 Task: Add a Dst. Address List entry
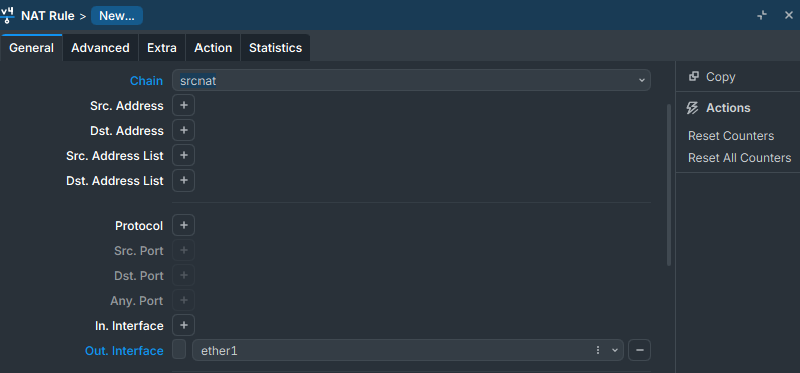183,181
